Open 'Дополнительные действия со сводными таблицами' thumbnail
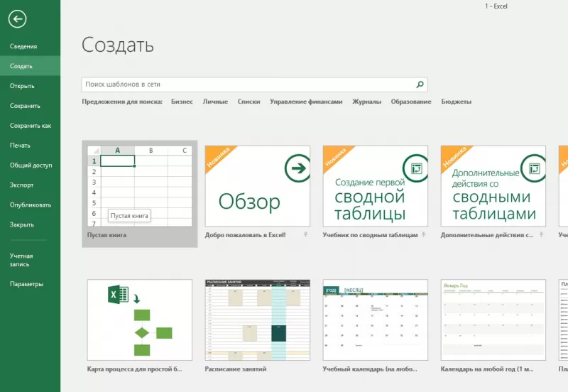568x392 pixels. (x=493, y=186)
